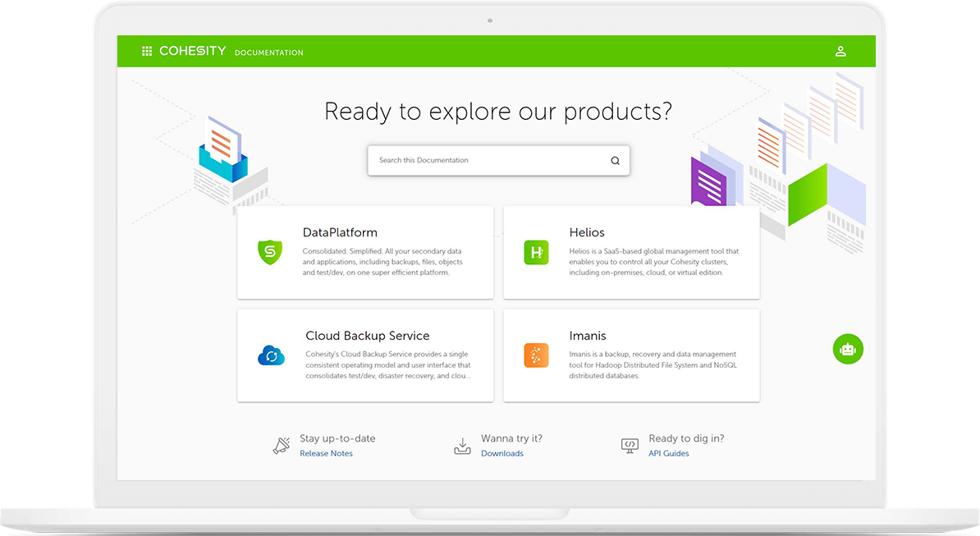This screenshot has height=536, width=980.
Task: Open the Helios card title
Action: [x=587, y=232]
